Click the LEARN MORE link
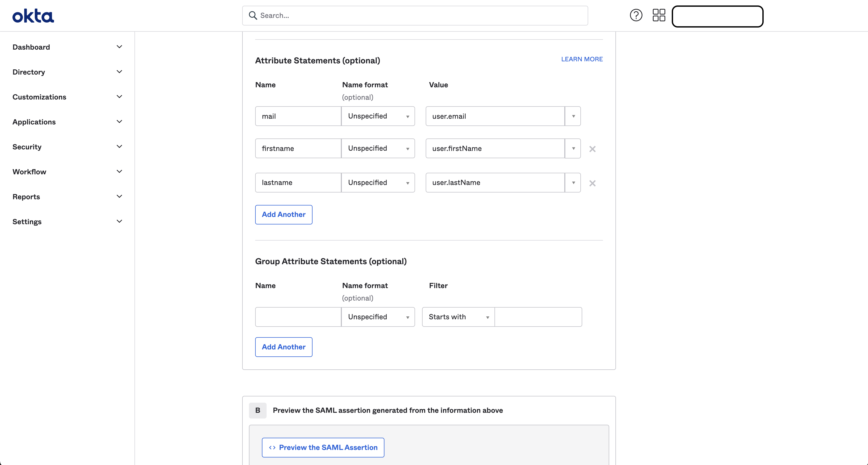 (x=582, y=59)
